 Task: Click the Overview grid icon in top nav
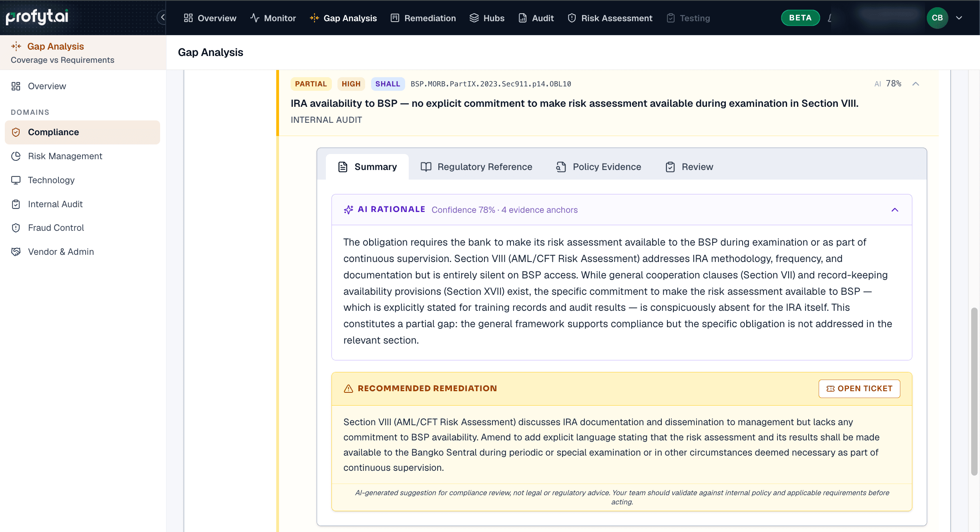[188, 18]
